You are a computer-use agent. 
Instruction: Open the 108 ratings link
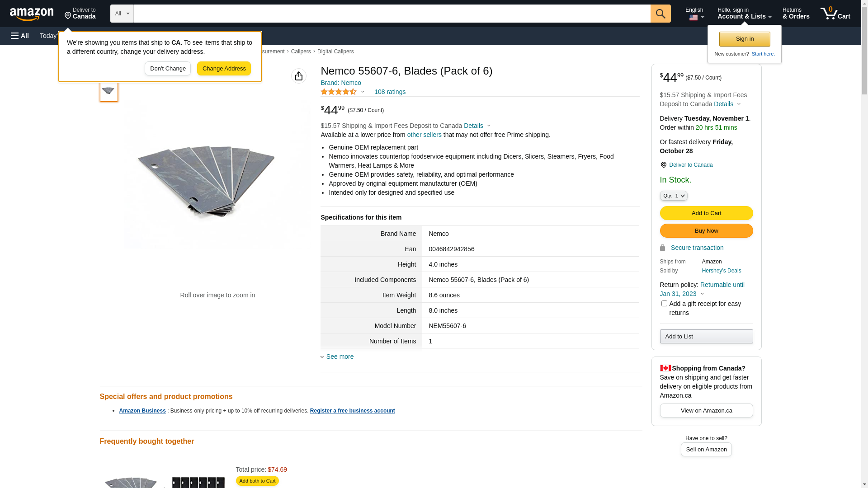390,92
